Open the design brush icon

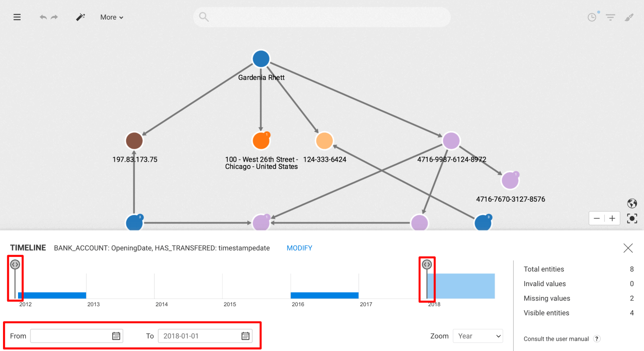point(629,17)
